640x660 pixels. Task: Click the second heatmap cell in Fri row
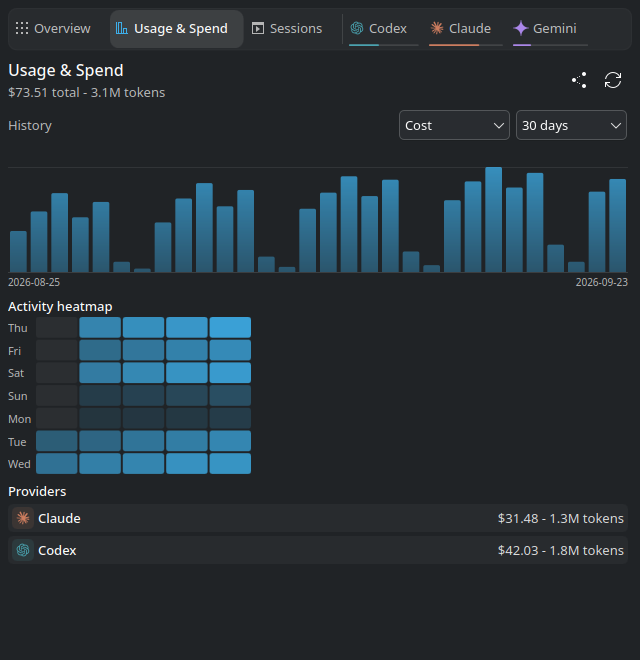[x=100, y=350]
